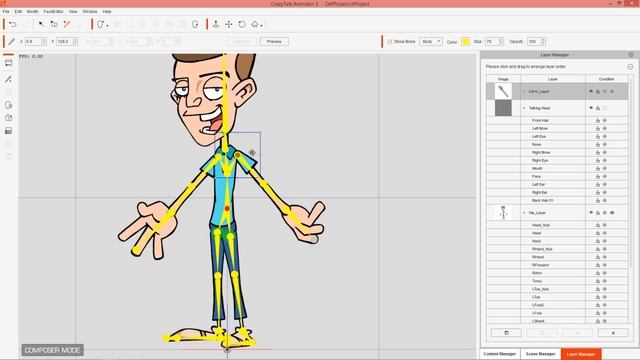Click the settings circle icon on the Left Eye row
The height and width of the screenshot is (360, 640).
[605, 136]
